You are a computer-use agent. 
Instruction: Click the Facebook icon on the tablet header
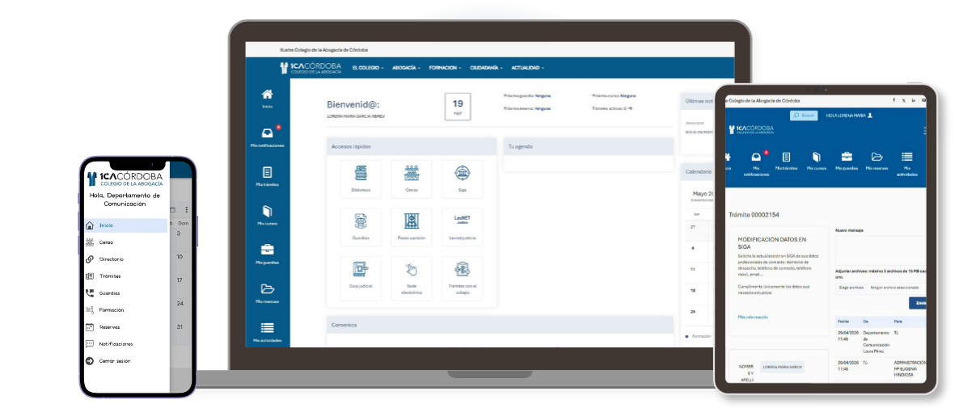(894, 100)
